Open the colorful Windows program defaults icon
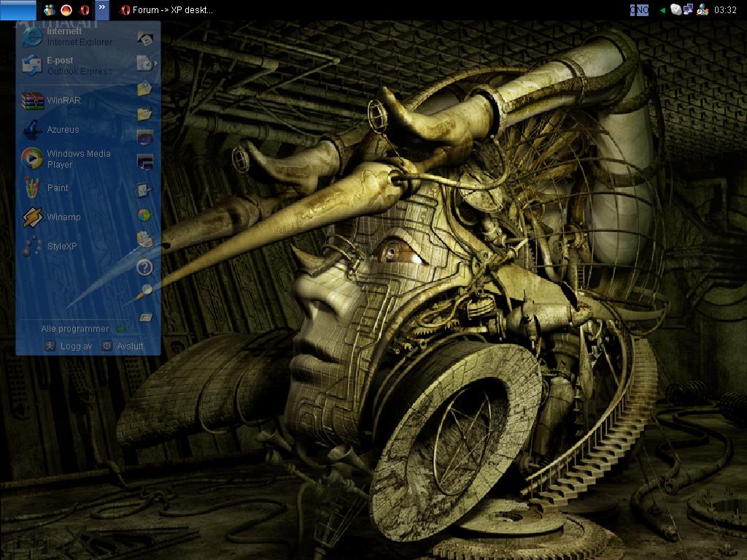The height and width of the screenshot is (560, 747). point(144,215)
